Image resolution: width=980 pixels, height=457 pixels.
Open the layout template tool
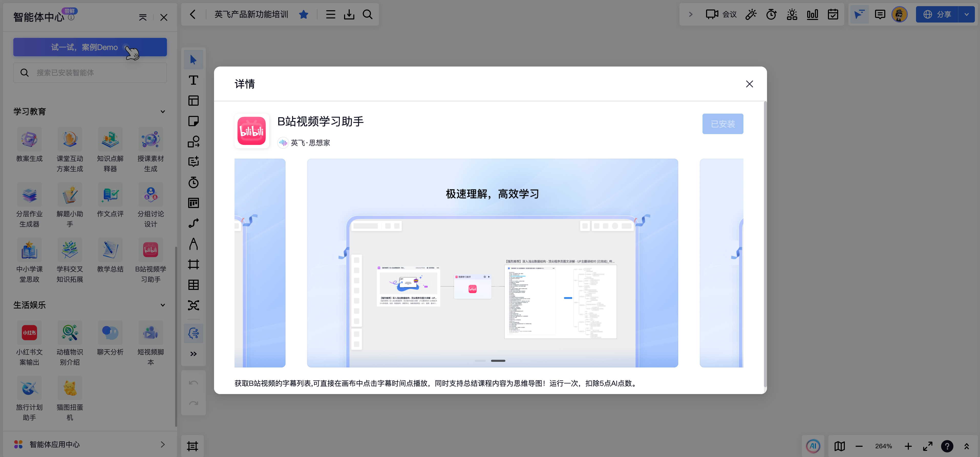(x=193, y=101)
